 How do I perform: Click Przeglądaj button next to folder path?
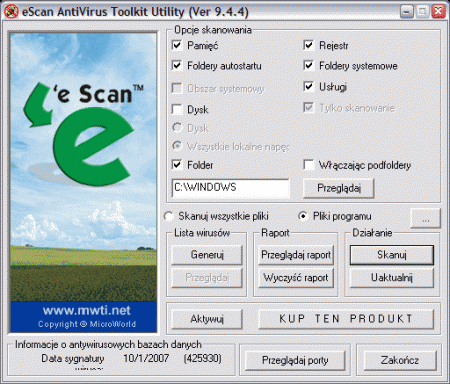pos(339,188)
